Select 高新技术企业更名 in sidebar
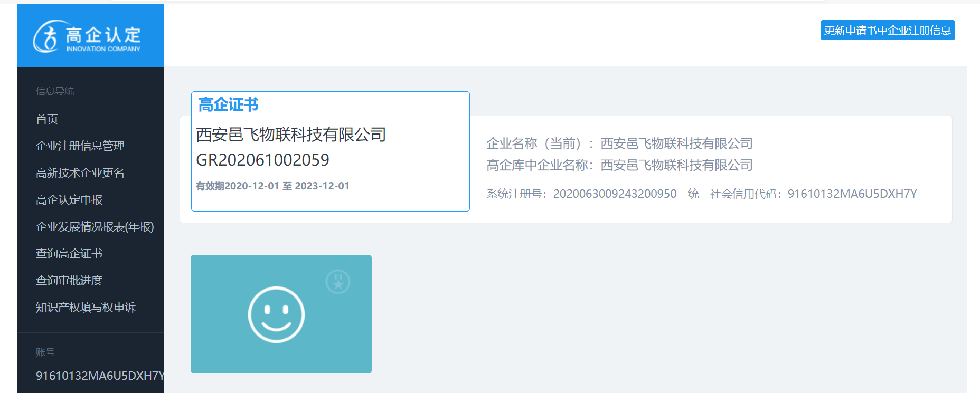The width and height of the screenshot is (980, 393). (80, 173)
